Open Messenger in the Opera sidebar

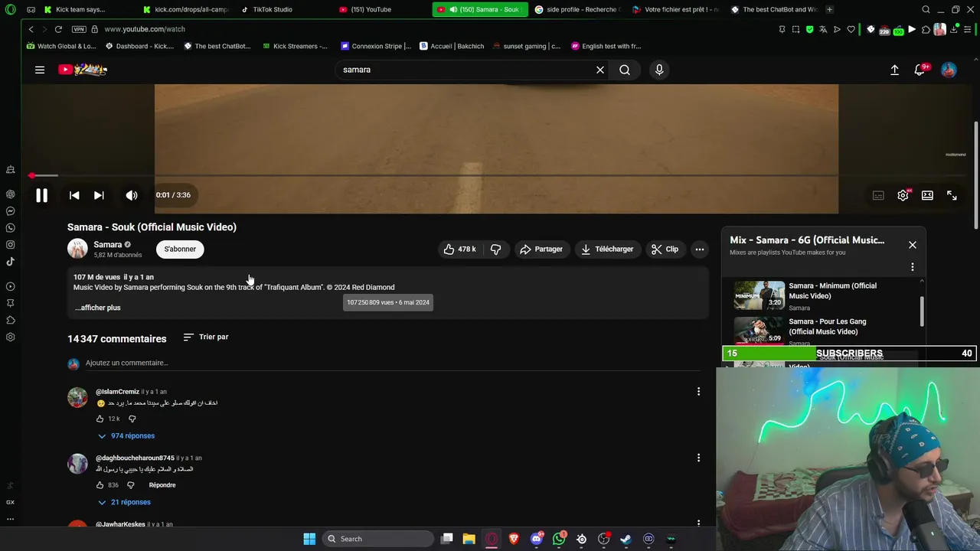pyautogui.click(x=11, y=211)
